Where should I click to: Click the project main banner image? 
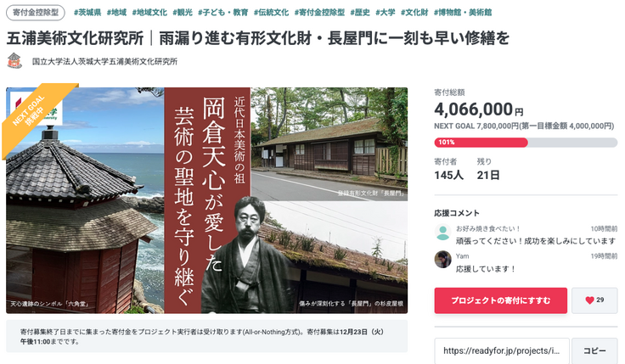207,200
